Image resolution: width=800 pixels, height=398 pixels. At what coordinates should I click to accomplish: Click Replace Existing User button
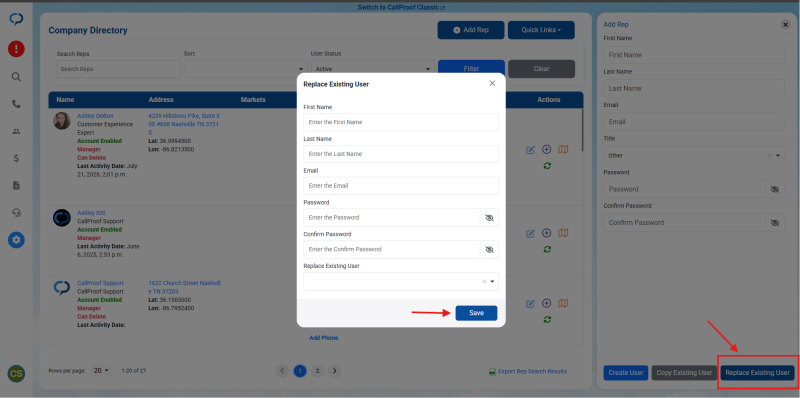pyautogui.click(x=757, y=373)
